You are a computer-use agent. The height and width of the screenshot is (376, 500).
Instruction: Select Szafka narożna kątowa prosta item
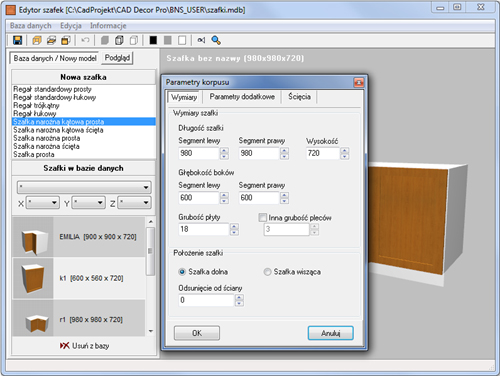pyautogui.click(x=84, y=122)
